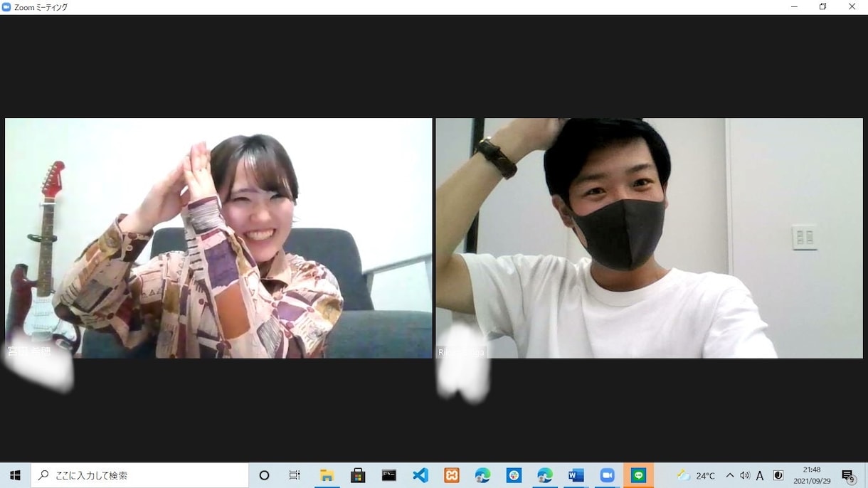868x488 pixels.
Task: Open the Command Prompt taskbar icon
Action: click(x=389, y=475)
